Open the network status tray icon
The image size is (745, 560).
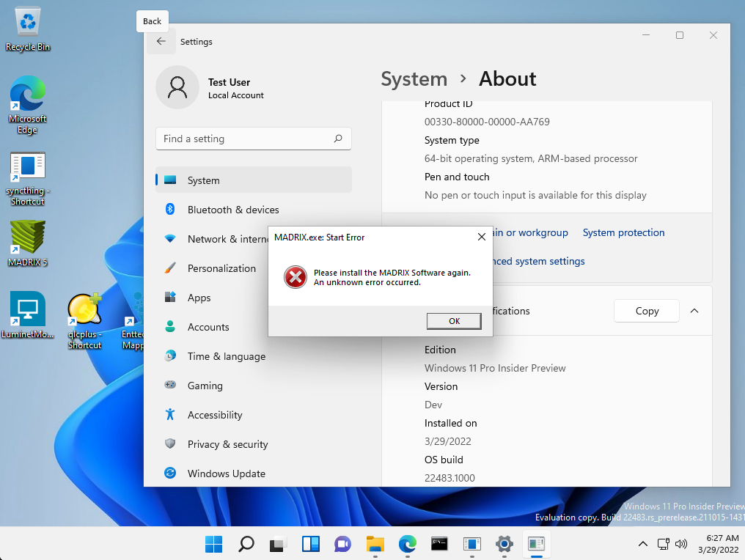664,544
